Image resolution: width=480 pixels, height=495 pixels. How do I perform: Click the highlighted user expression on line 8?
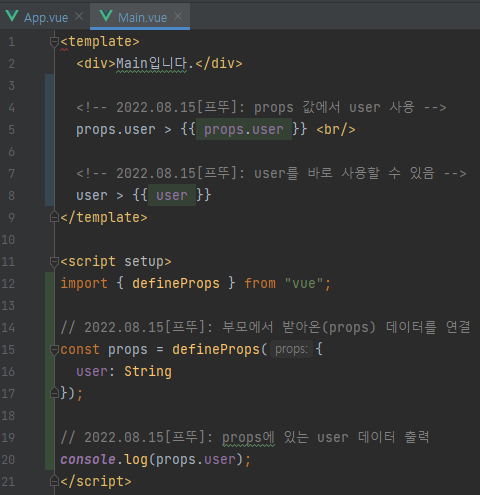[172, 195]
